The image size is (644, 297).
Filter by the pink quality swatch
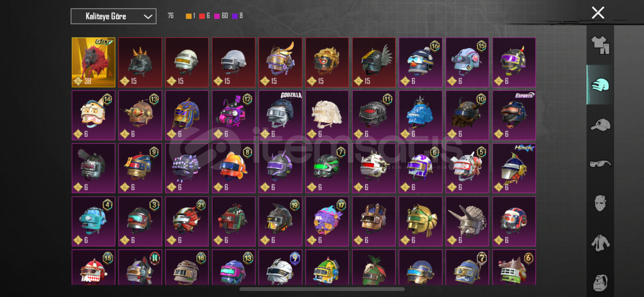pos(217,16)
